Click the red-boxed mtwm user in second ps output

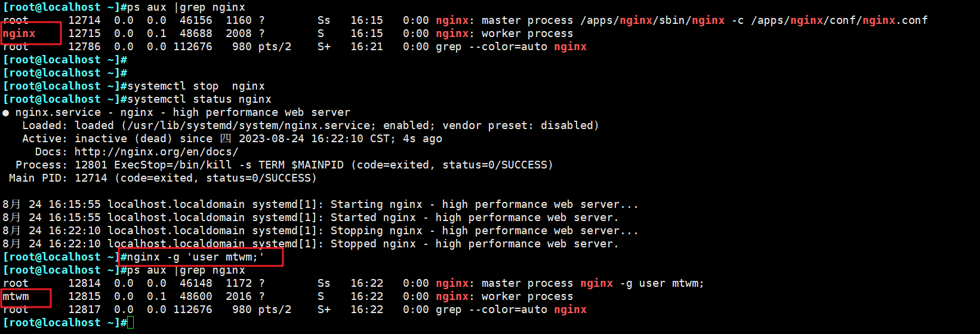pos(16,296)
